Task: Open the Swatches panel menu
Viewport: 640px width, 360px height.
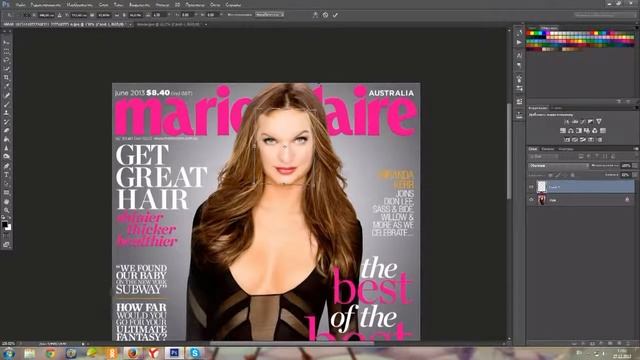Action: point(636,28)
